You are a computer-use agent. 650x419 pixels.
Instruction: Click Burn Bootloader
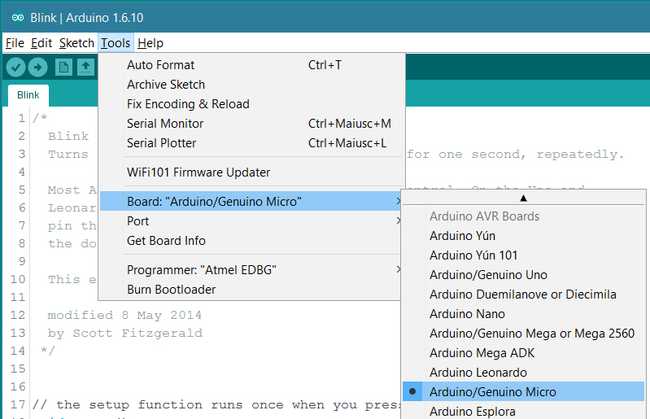tap(171, 290)
